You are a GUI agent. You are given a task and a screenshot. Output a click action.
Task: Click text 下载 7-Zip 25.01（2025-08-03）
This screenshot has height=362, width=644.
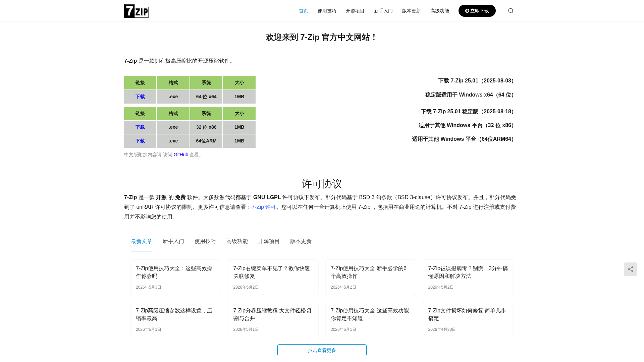pos(477,81)
